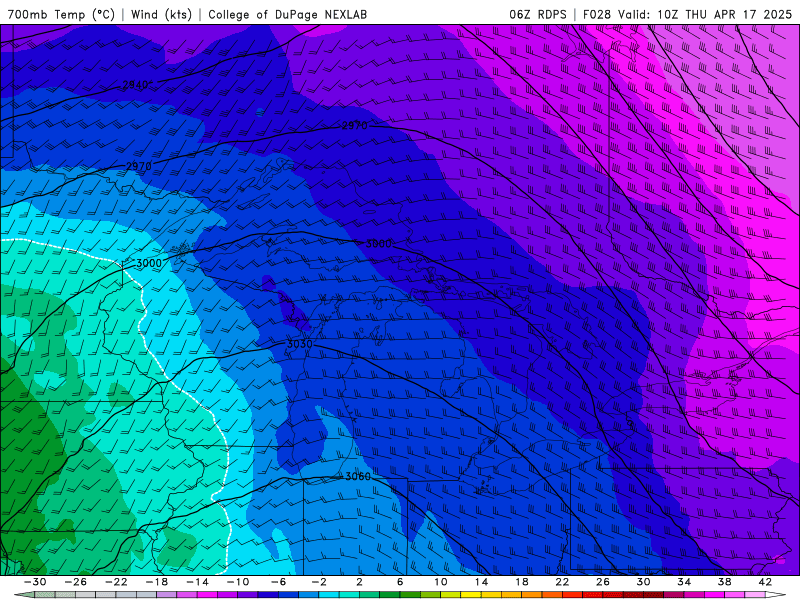Click the "700mb Temp (°C)" title text

tap(61, 14)
